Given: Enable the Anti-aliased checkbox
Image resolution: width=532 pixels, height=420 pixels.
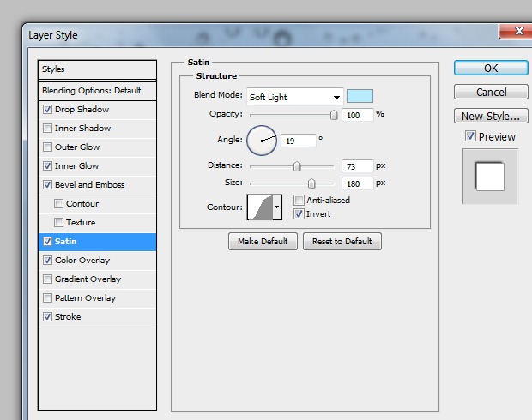Looking at the screenshot, I should pyautogui.click(x=299, y=200).
